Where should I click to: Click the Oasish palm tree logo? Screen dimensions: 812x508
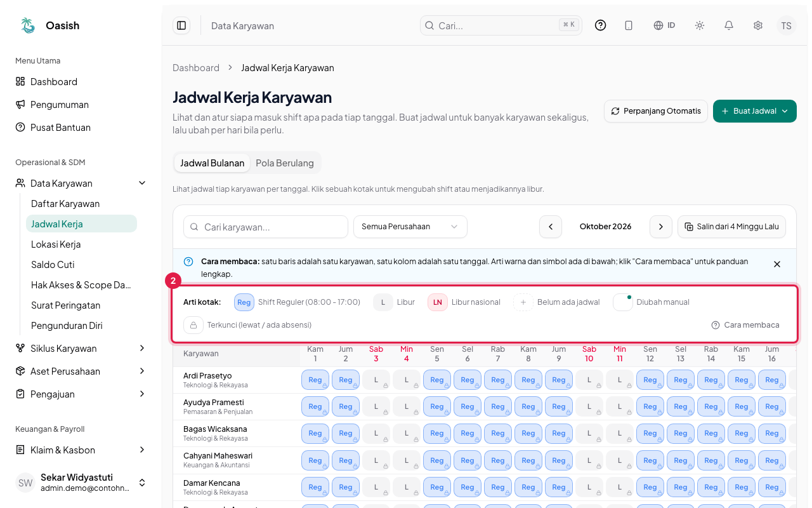tap(28, 25)
